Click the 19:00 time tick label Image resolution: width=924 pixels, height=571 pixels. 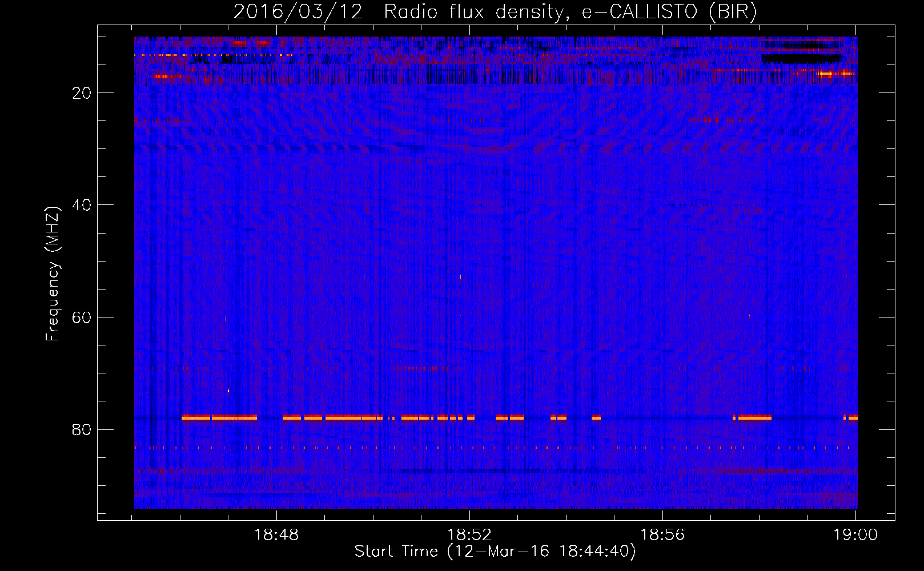(855, 535)
